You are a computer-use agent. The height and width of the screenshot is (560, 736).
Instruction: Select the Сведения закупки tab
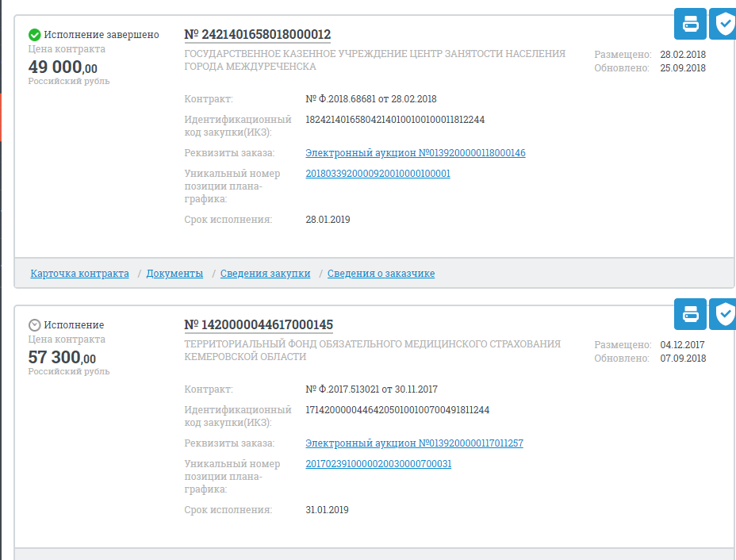tap(265, 274)
